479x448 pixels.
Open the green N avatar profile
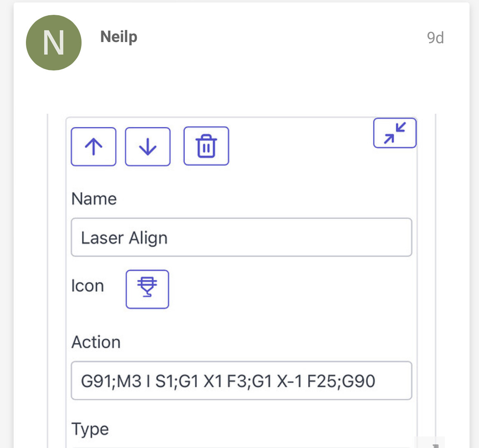[x=54, y=42]
